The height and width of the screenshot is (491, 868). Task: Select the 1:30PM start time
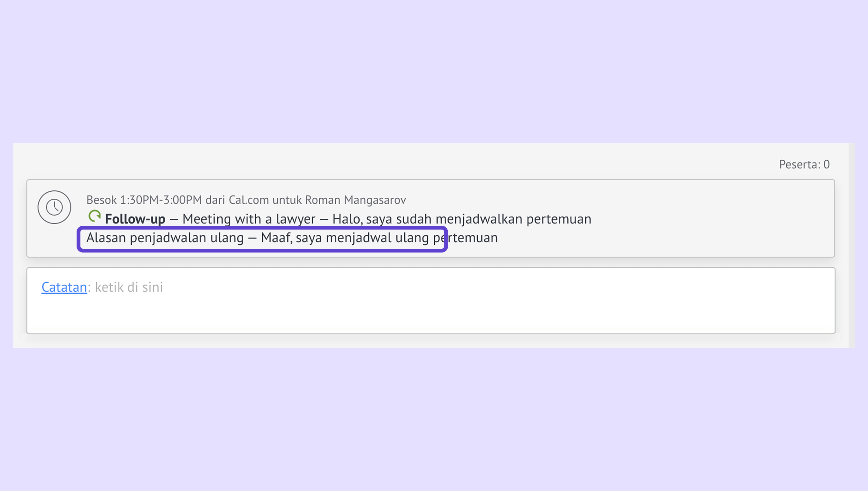click(140, 200)
